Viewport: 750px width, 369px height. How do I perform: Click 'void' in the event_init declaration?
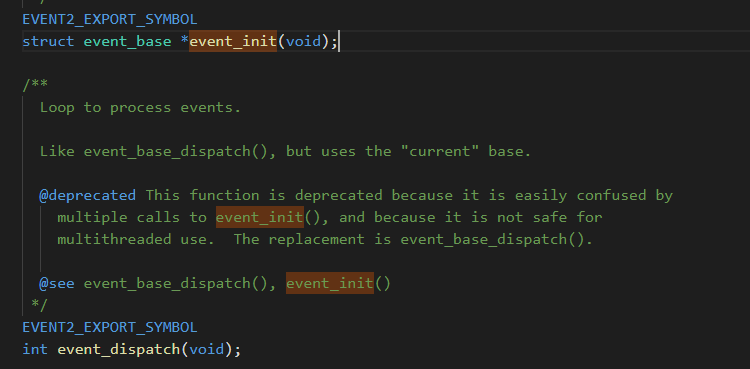pos(303,42)
